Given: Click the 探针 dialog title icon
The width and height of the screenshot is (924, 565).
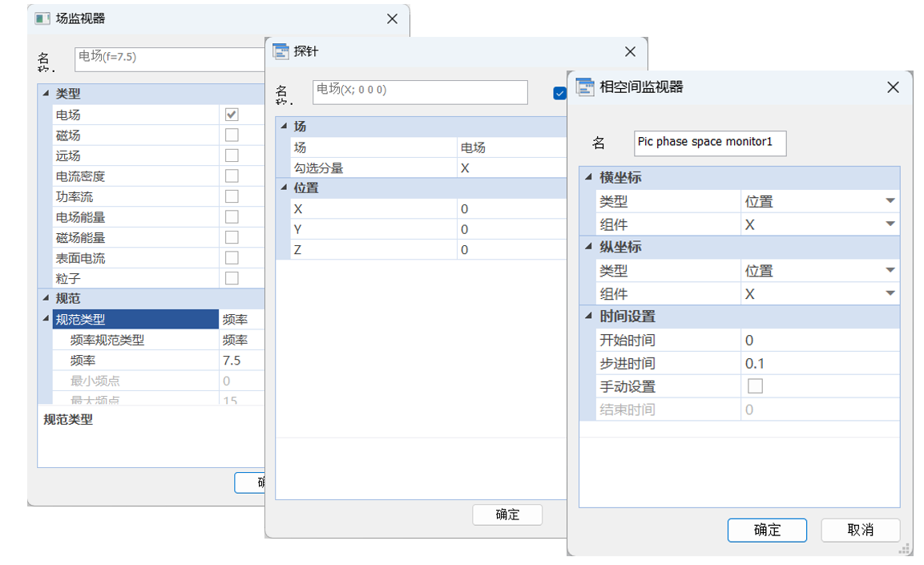Looking at the screenshot, I should point(280,51).
